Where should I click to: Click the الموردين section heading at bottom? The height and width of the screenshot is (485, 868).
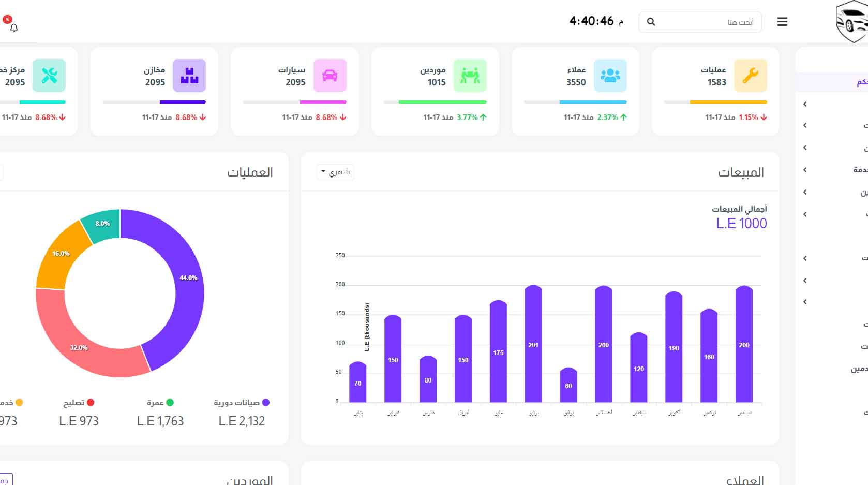(x=250, y=480)
